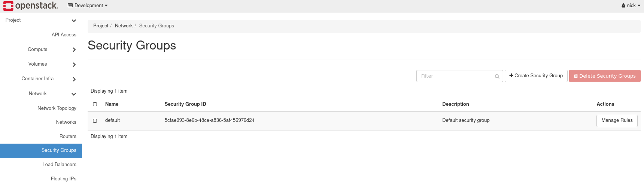This screenshot has width=644, height=186.
Task: Expand the Compute sidebar section
Action: [x=74, y=49]
